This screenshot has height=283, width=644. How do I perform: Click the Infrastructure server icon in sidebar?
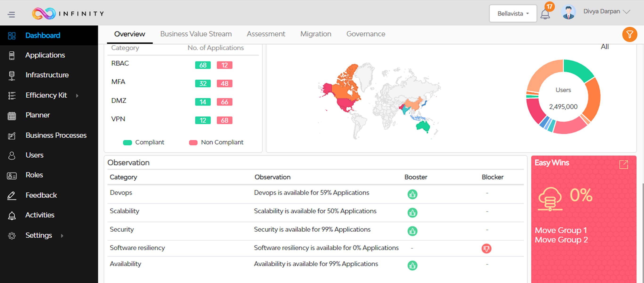[12, 75]
